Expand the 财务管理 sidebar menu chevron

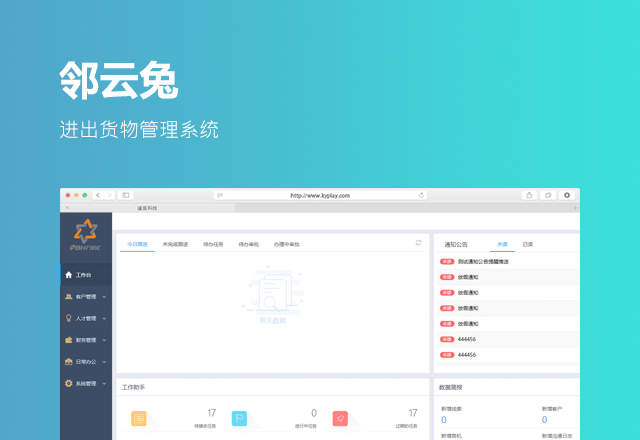coord(104,340)
